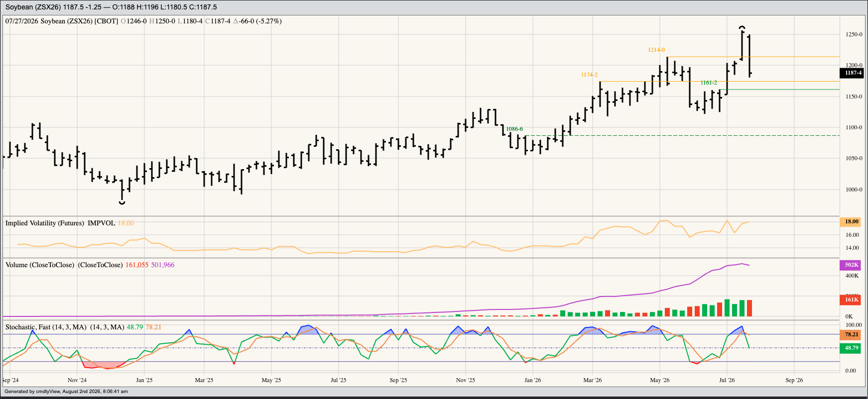The image size is (868, 399).
Task: Click the 1200-0 price axis label
Action: pos(854,65)
